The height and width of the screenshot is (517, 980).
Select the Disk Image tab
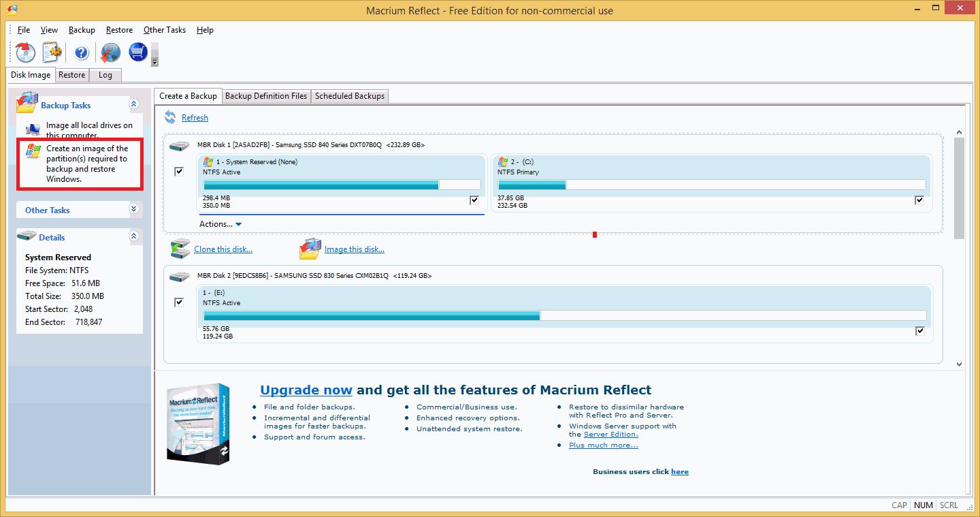tap(31, 75)
